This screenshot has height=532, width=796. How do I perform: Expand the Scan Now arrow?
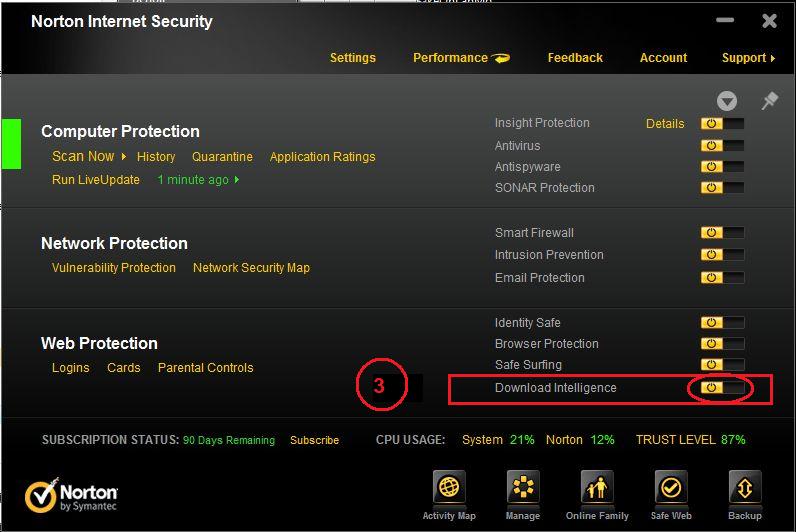point(123,156)
